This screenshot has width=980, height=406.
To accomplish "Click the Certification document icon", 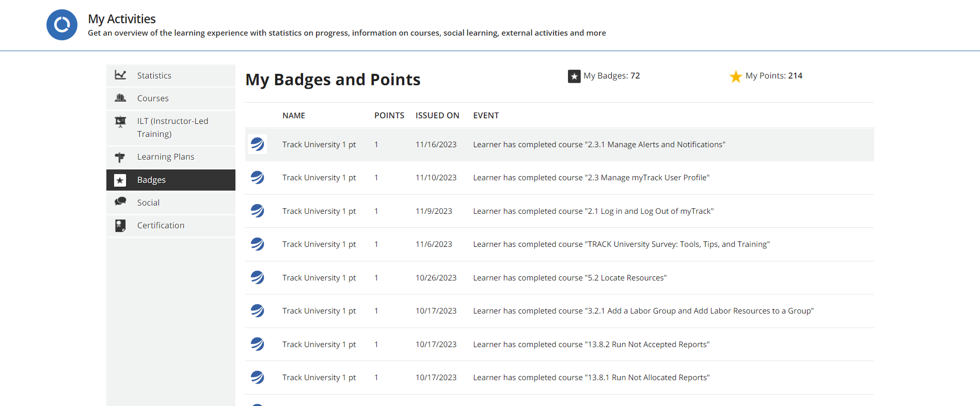I will (x=120, y=226).
